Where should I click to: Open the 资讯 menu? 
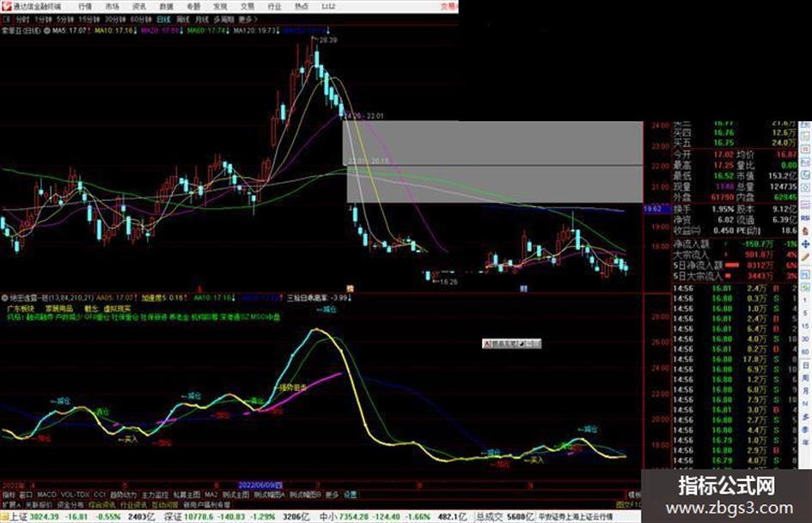[139, 6]
